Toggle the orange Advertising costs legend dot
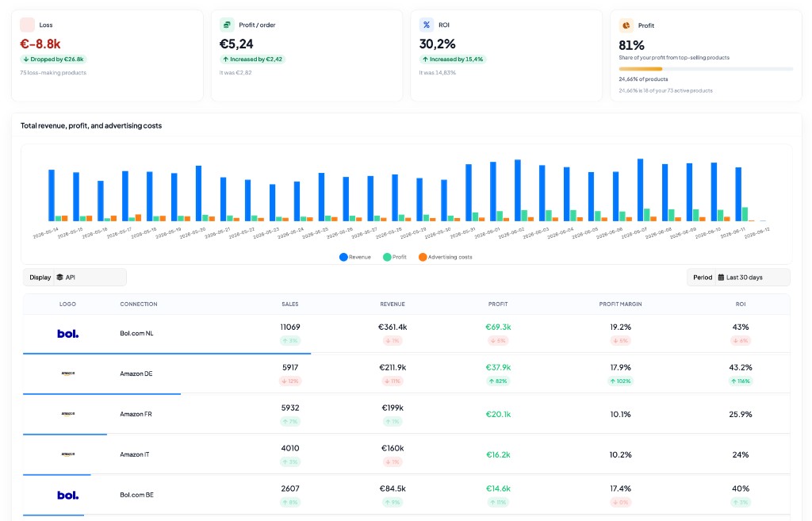 tap(423, 257)
